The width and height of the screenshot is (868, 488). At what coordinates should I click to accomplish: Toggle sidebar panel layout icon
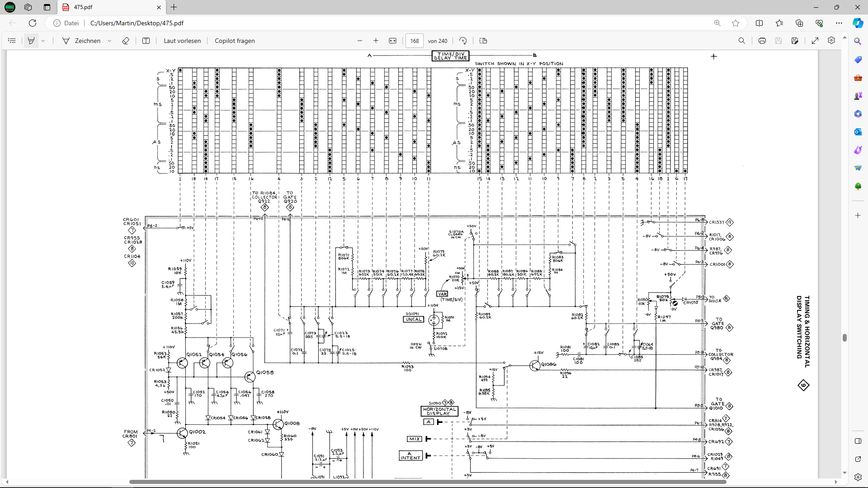click(x=858, y=441)
